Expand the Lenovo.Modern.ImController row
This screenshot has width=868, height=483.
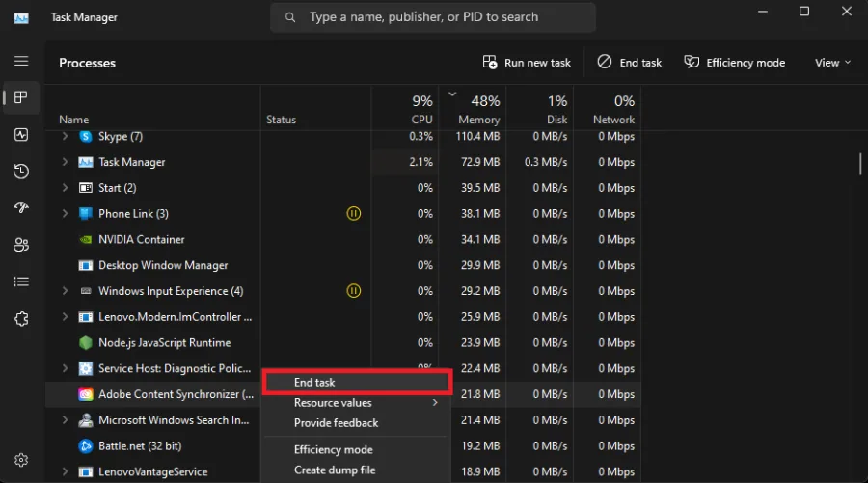pyautogui.click(x=65, y=317)
